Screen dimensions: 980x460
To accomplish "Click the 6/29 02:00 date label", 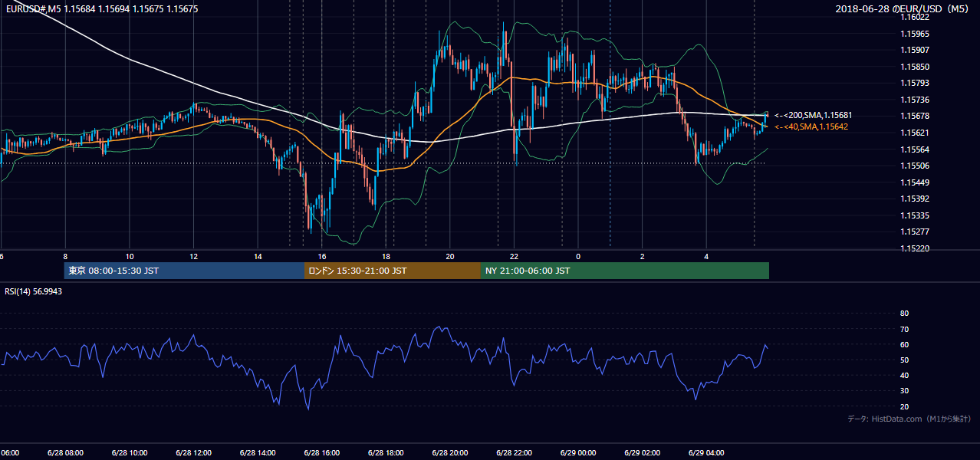I will (x=642, y=453).
